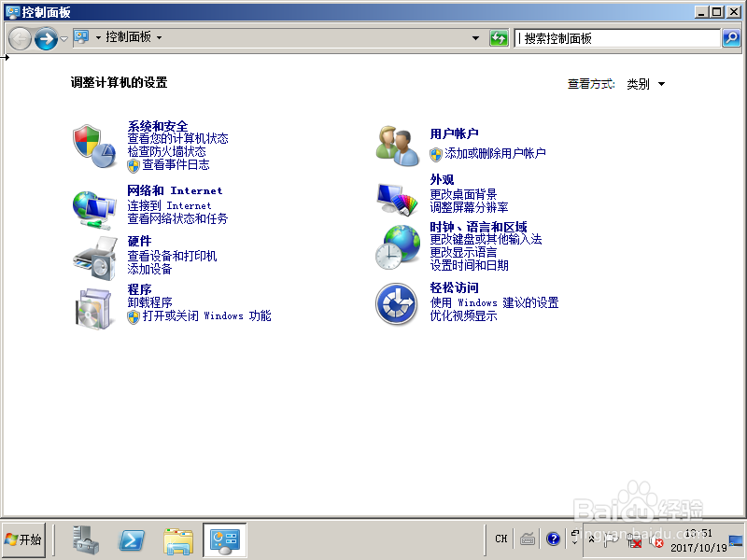Click 查看设备和打印机 link
The image size is (747, 560).
pos(172,256)
